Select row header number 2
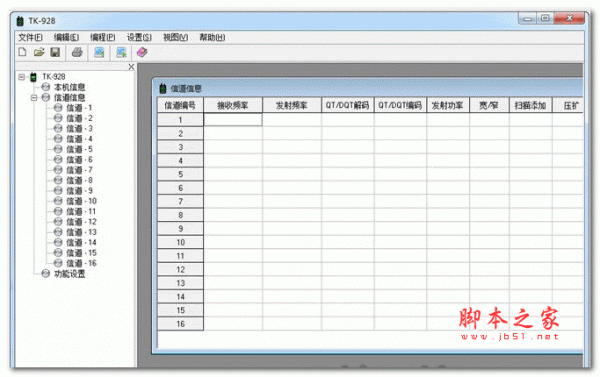 click(x=180, y=134)
